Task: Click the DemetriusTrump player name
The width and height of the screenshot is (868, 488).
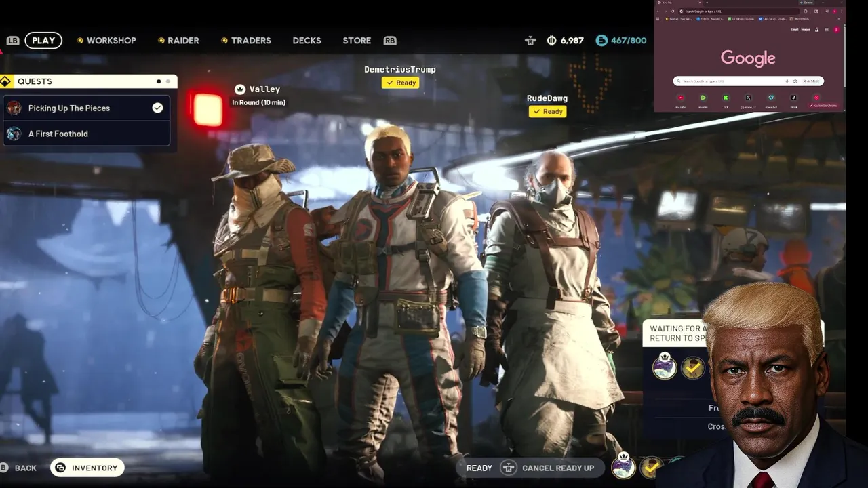Action: (x=400, y=70)
